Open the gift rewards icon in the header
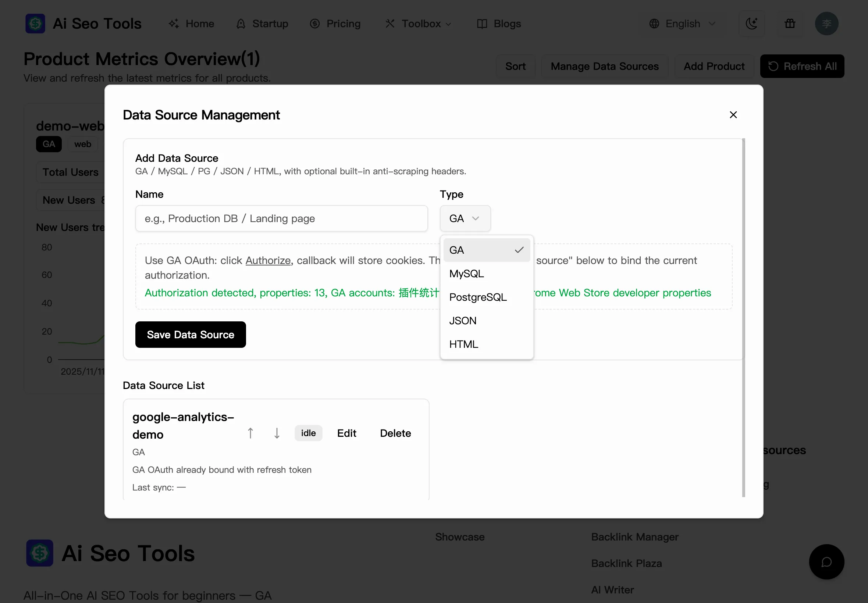 click(789, 24)
